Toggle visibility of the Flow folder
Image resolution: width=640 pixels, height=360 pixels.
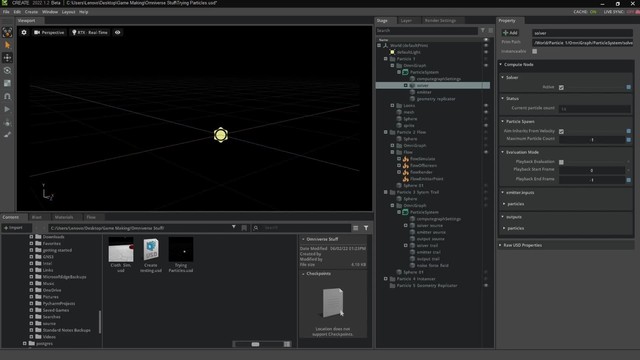[486, 152]
